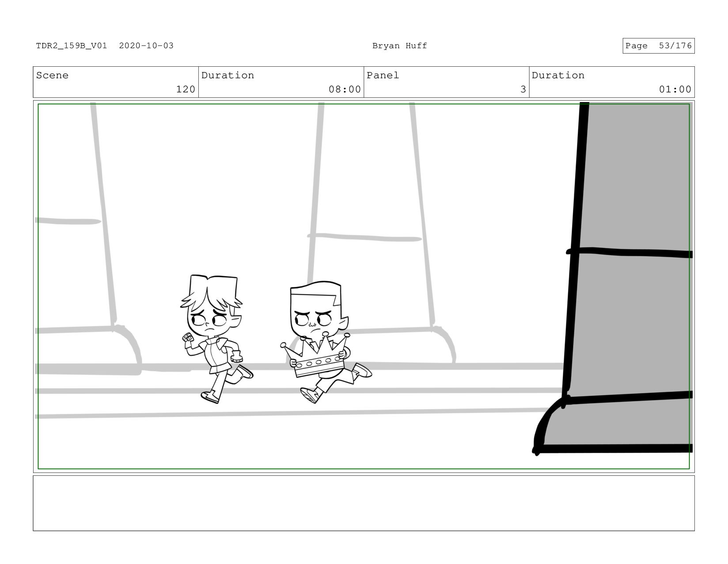
Task: Click the scene number 120
Action: pyautogui.click(x=186, y=89)
